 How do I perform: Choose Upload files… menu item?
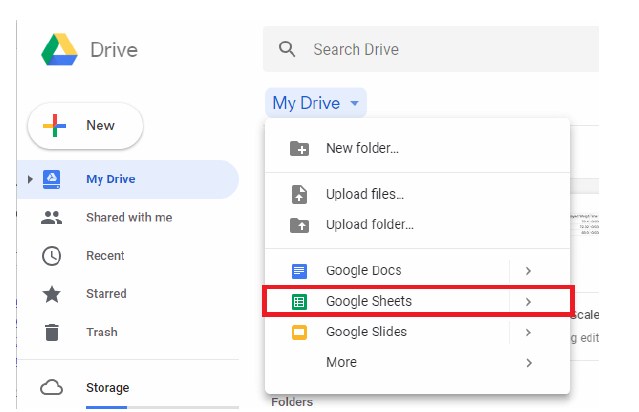(x=417, y=194)
